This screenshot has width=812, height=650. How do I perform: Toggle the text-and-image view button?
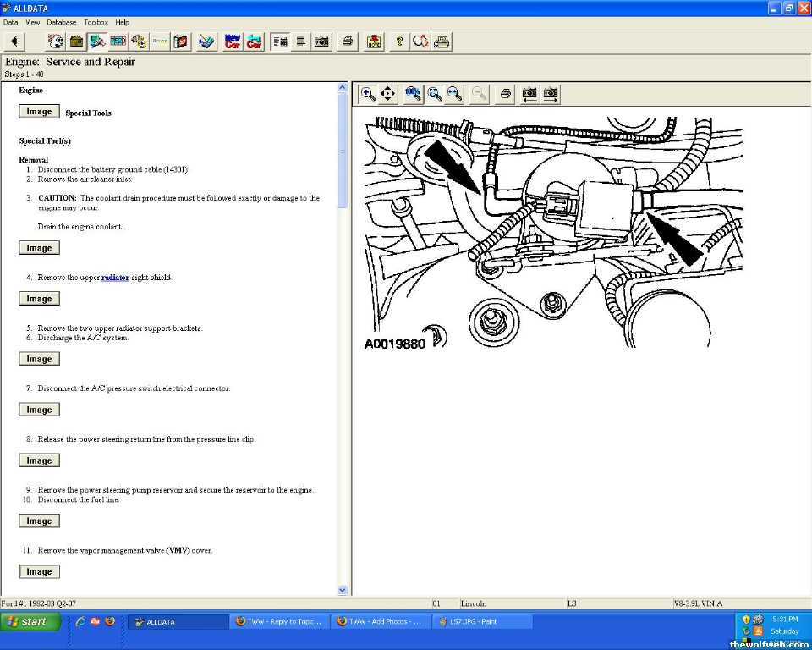pyautogui.click(x=279, y=41)
